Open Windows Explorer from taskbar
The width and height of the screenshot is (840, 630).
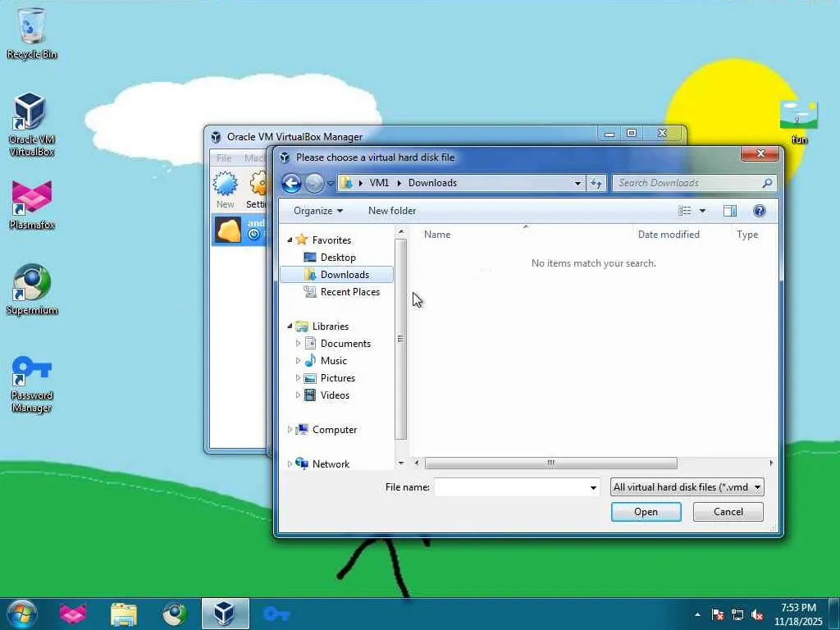click(124, 614)
